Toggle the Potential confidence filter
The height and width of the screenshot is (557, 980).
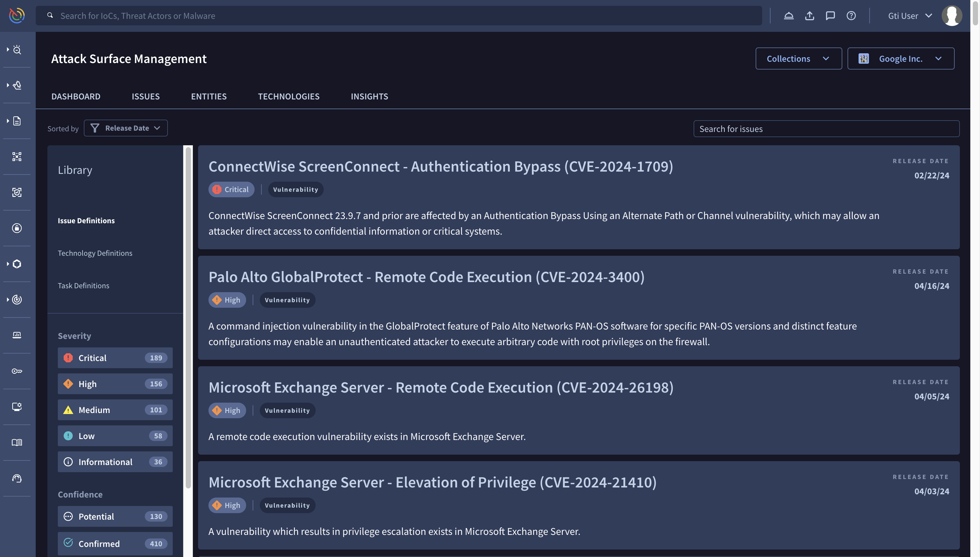click(x=115, y=516)
